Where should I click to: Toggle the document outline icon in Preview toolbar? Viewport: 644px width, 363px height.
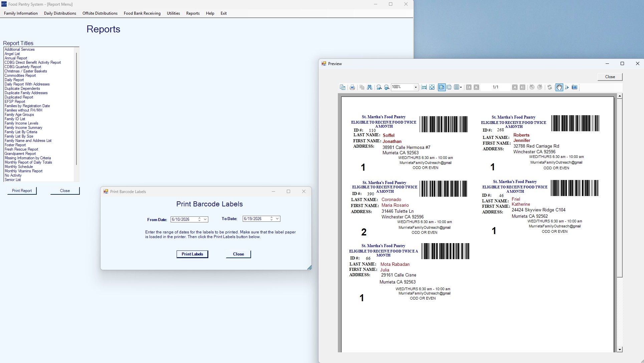coord(343,87)
